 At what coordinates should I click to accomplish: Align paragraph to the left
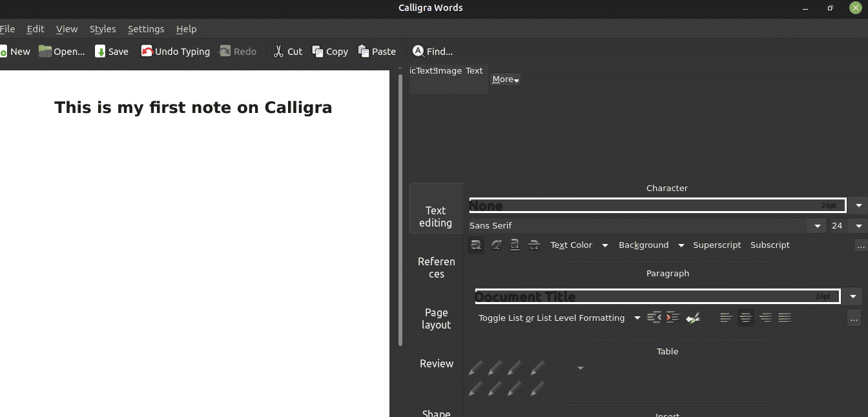click(x=726, y=318)
